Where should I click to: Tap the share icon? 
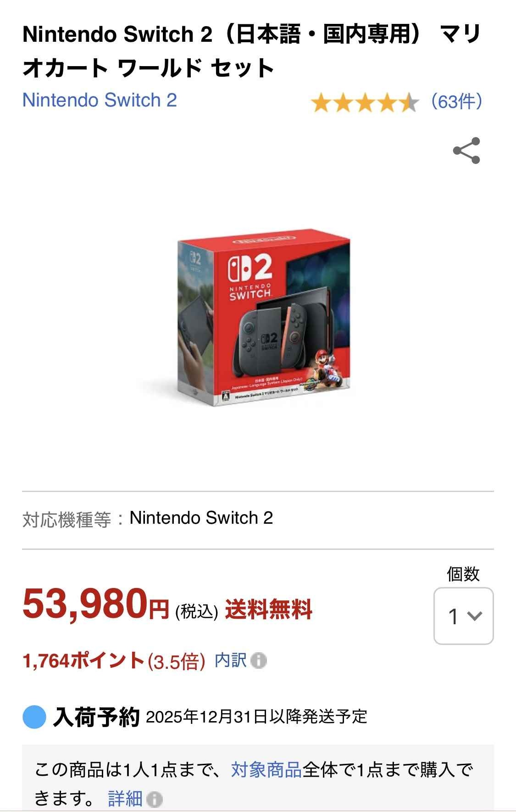click(466, 151)
